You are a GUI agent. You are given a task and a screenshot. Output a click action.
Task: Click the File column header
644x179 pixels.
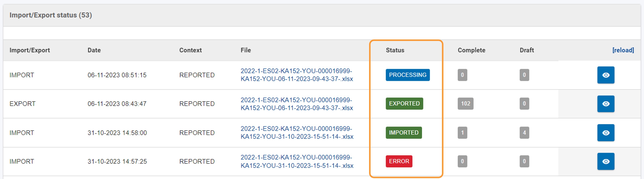click(x=246, y=50)
